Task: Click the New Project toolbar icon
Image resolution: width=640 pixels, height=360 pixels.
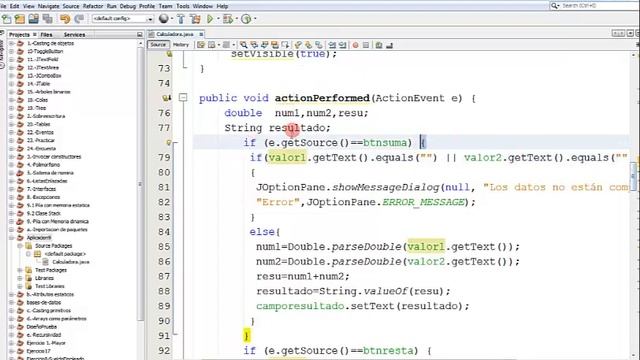Action: (20, 19)
